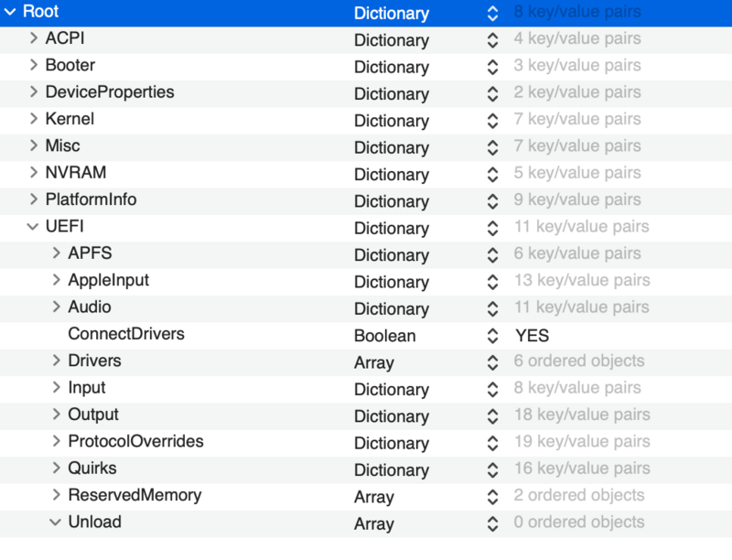Expand the Quirks dictionary under UEFI
This screenshot has width=732, height=560.
[57, 468]
